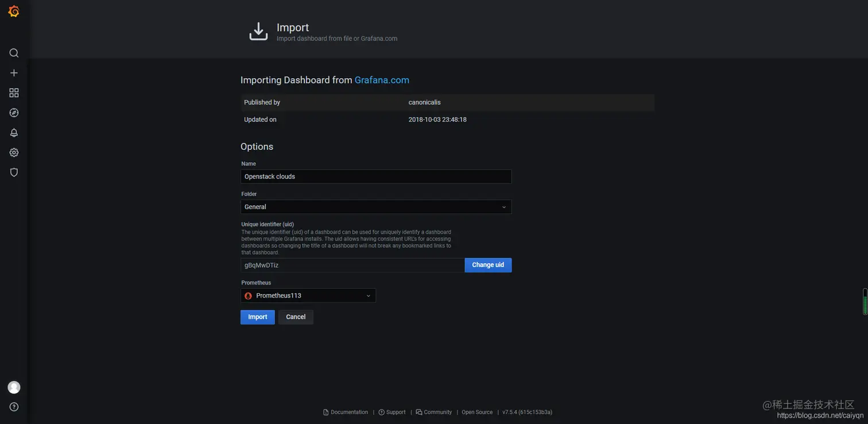
Task: Click the version v7.5.4 footer text
Action: click(528, 412)
